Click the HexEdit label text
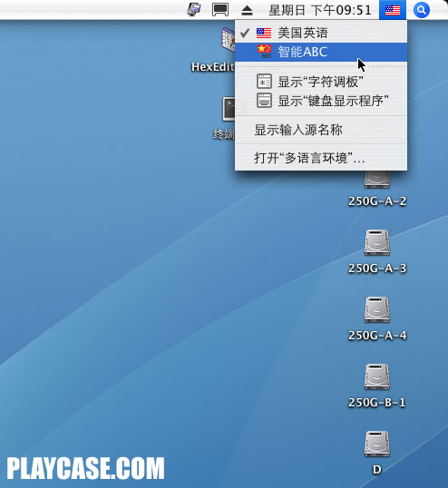Screen dimensions: 448x488 pos(213,66)
